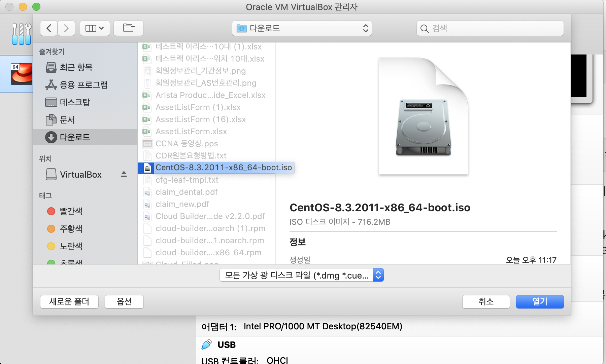Click the CentOS iso file icon
This screenshot has height=364, width=606.
(147, 168)
